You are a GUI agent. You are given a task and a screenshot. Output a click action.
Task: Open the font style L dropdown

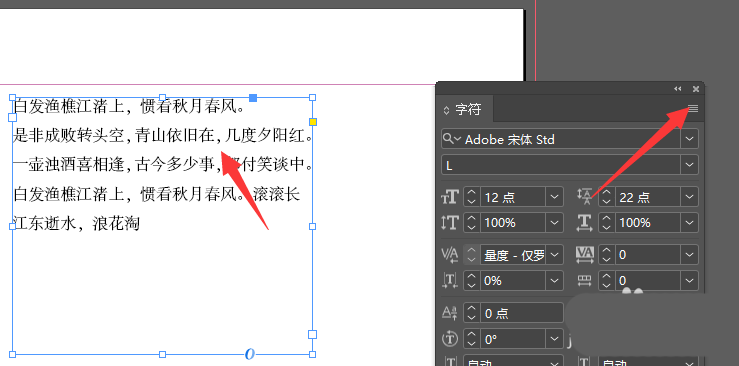click(690, 165)
